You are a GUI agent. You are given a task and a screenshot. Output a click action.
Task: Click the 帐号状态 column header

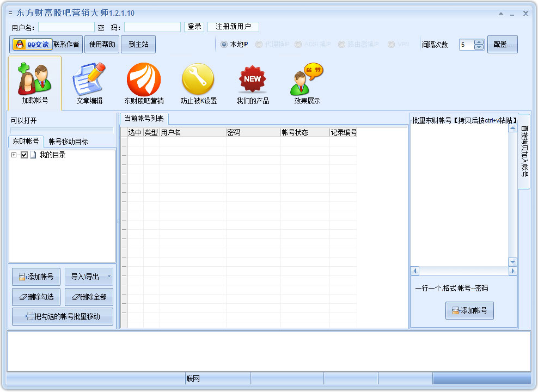(305, 132)
